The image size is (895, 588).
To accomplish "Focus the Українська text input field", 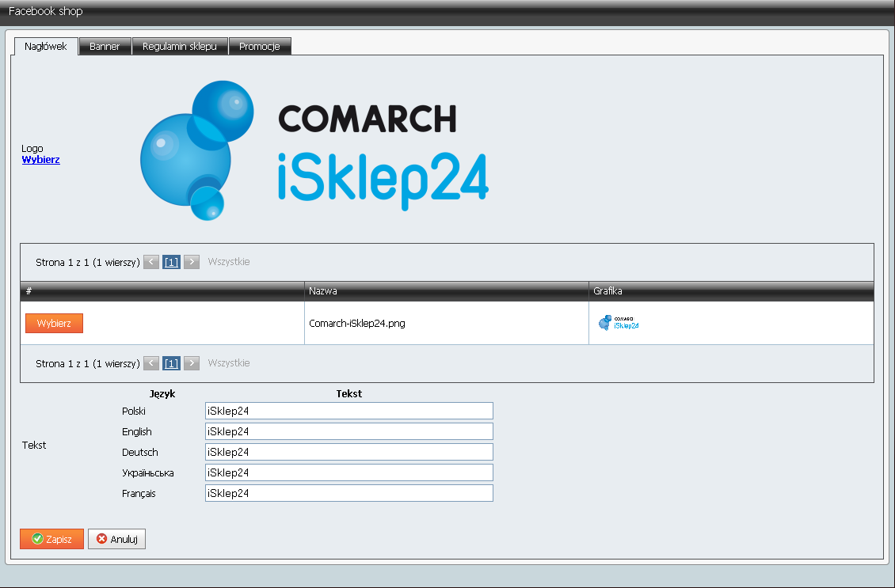I will [x=348, y=472].
